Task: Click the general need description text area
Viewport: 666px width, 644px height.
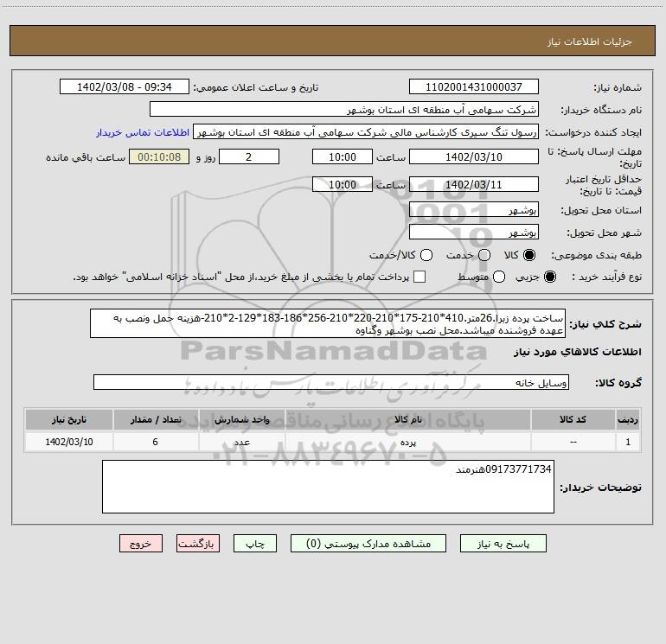Action: (x=328, y=323)
